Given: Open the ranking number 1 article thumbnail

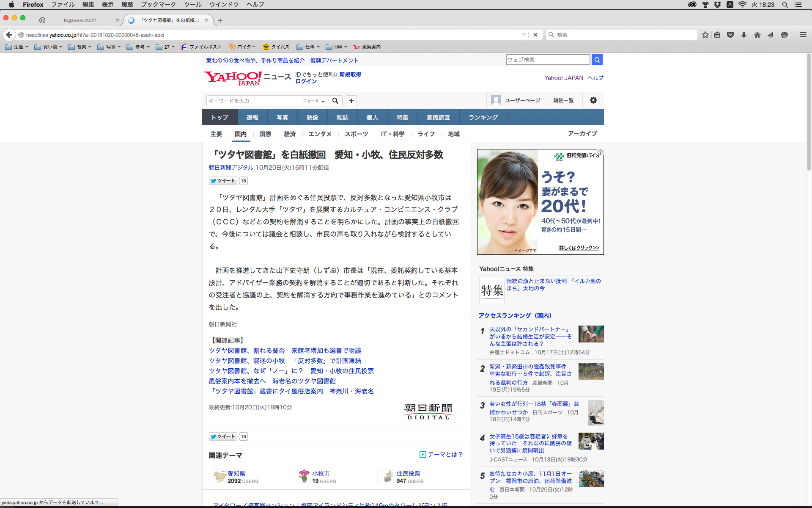Looking at the screenshot, I should 591,334.
